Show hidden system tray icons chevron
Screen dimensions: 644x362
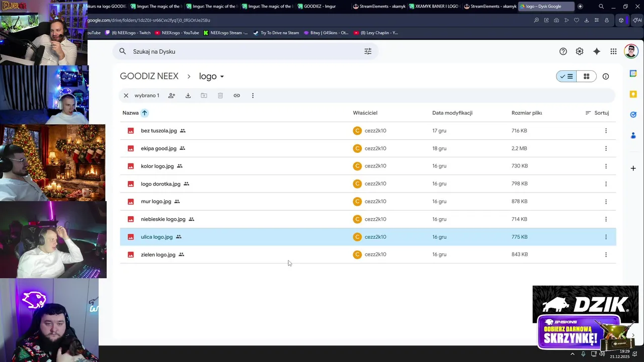pyautogui.click(x=572, y=354)
